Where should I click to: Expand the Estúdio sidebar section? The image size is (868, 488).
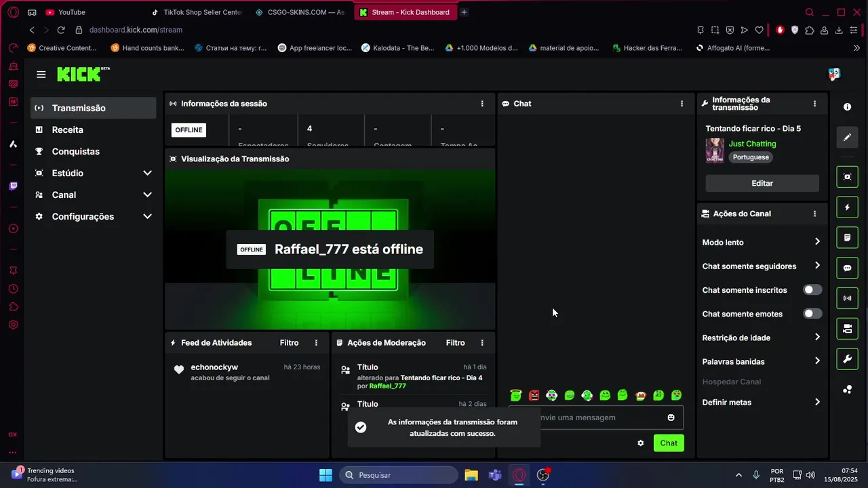pos(94,174)
